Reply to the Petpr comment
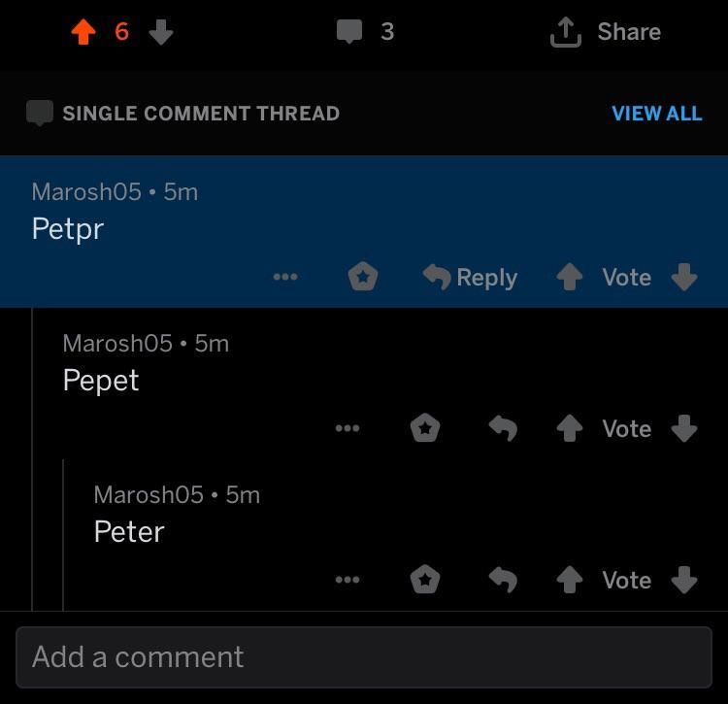Image resolution: width=728 pixels, height=704 pixels. (471, 277)
